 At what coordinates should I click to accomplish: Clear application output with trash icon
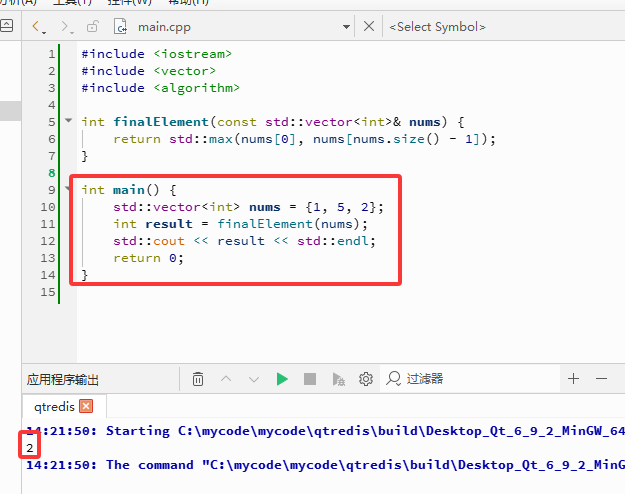click(198, 379)
